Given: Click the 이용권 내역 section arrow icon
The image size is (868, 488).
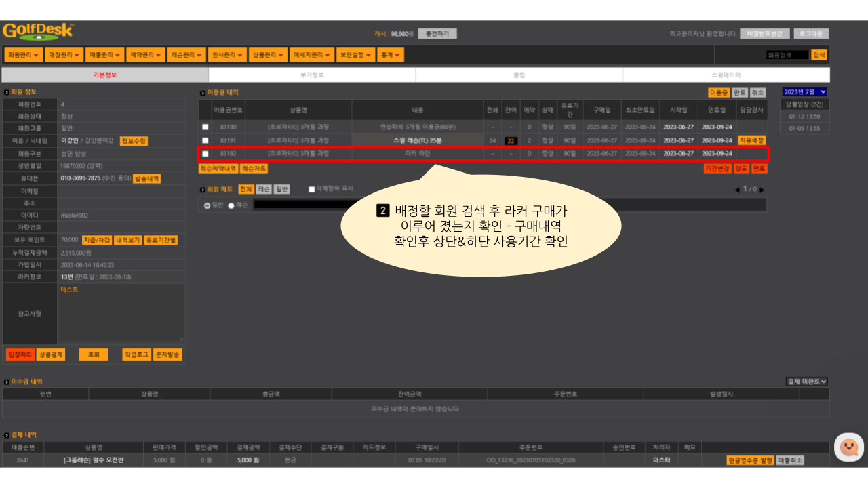Looking at the screenshot, I should [x=202, y=93].
